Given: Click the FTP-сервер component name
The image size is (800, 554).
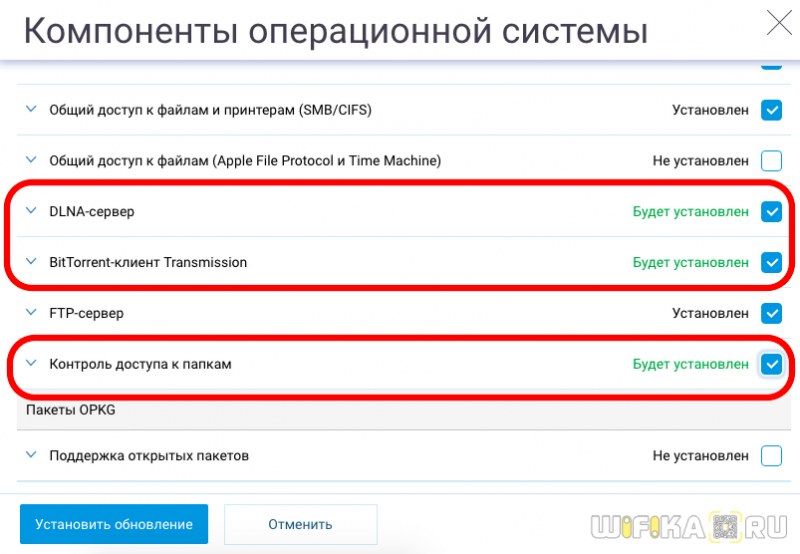Looking at the screenshot, I should tap(86, 313).
